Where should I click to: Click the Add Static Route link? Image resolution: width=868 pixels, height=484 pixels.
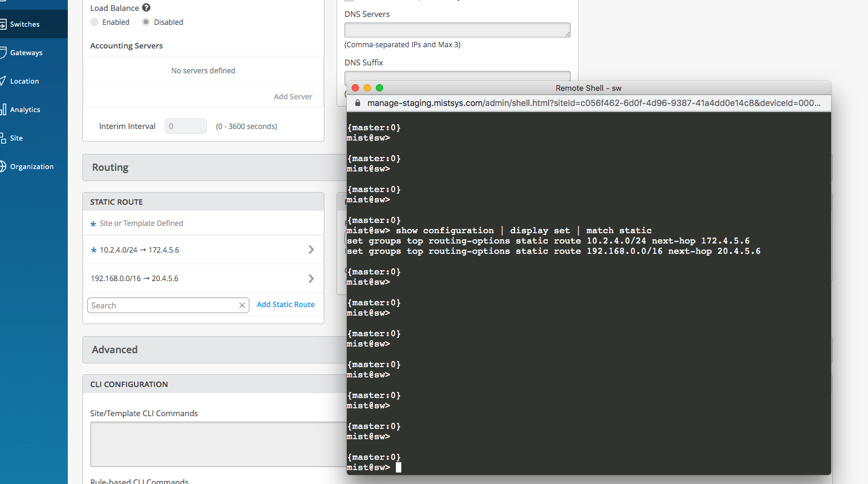coord(285,305)
